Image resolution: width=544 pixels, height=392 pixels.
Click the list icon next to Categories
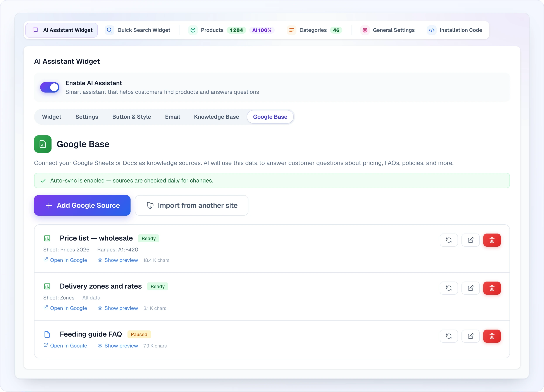click(x=291, y=30)
